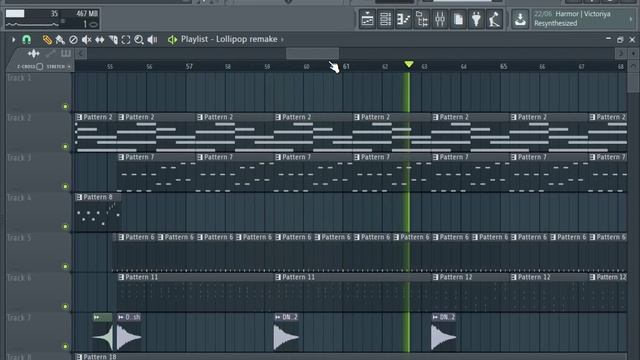Click the green speaker icon beside Playlist title
The width and height of the screenshot is (640, 360).
point(172,40)
